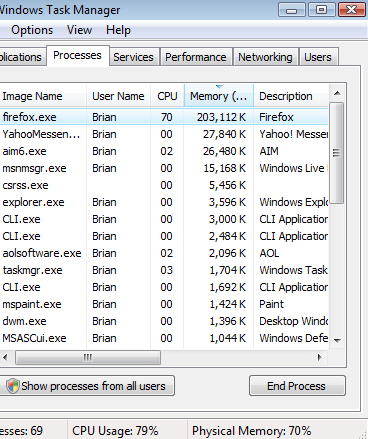
Task: Click the End Process button
Action: [x=297, y=386]
